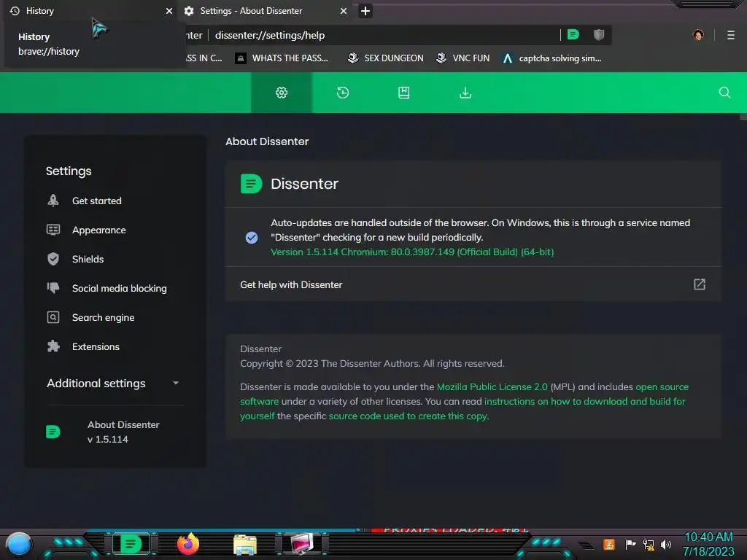Click the Dissenter logo in the About card
Viewport: 747px width, 560px height.
(252, 184)
